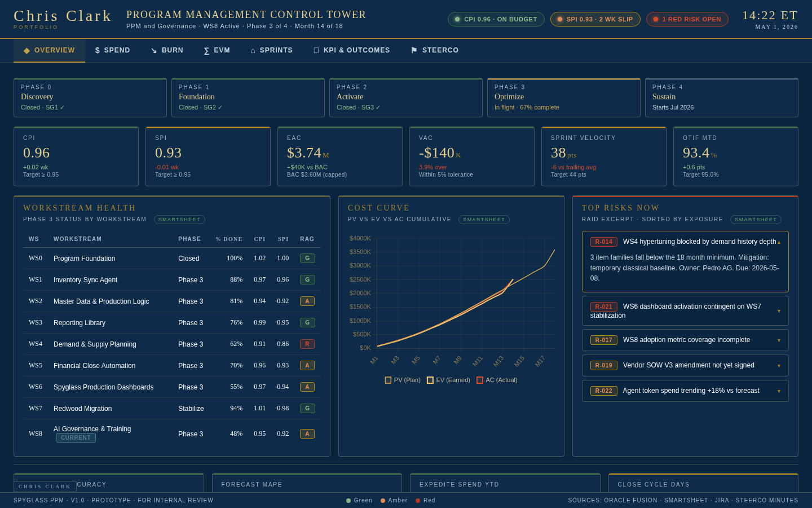Image resolution: width=812 pixels, height=508 pixels.
Task: Click Smartsheet badge in Cost Curve panel
Action: pos(484,220)
